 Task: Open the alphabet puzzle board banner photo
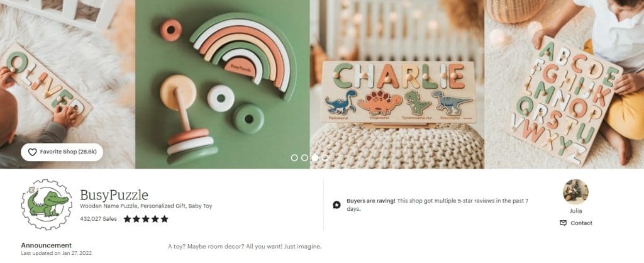click(564, 84)
